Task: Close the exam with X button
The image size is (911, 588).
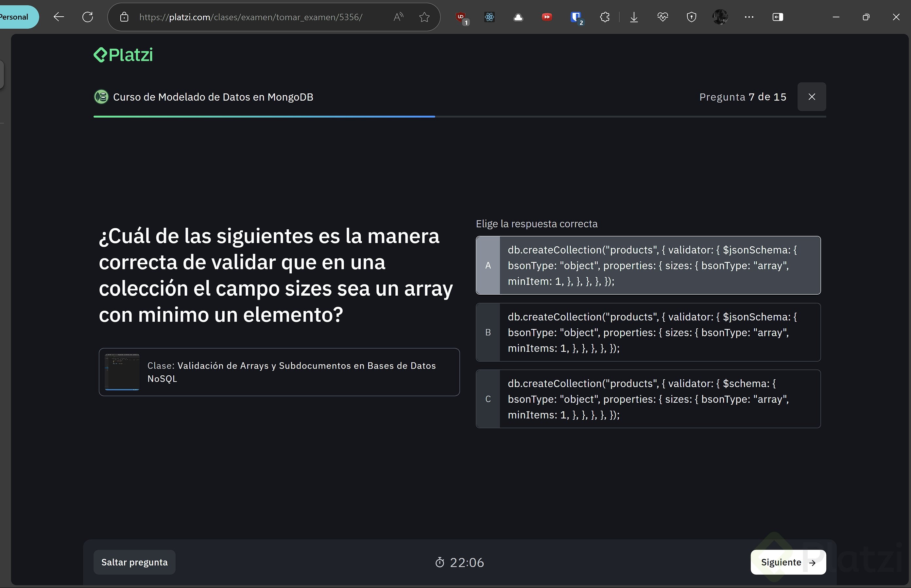Action: [x=812, y=97]
